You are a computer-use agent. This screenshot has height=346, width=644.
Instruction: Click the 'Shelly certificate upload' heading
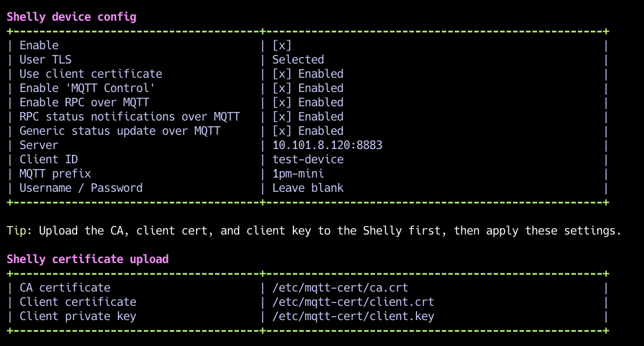coord(87,259)
